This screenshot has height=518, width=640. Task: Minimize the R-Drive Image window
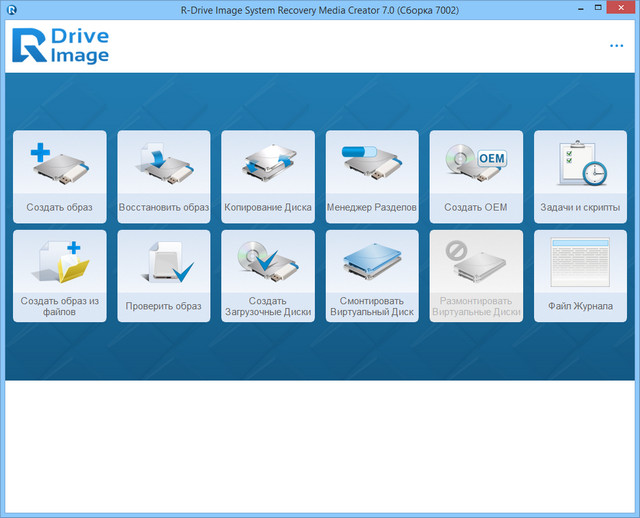[x=580, y=9]
